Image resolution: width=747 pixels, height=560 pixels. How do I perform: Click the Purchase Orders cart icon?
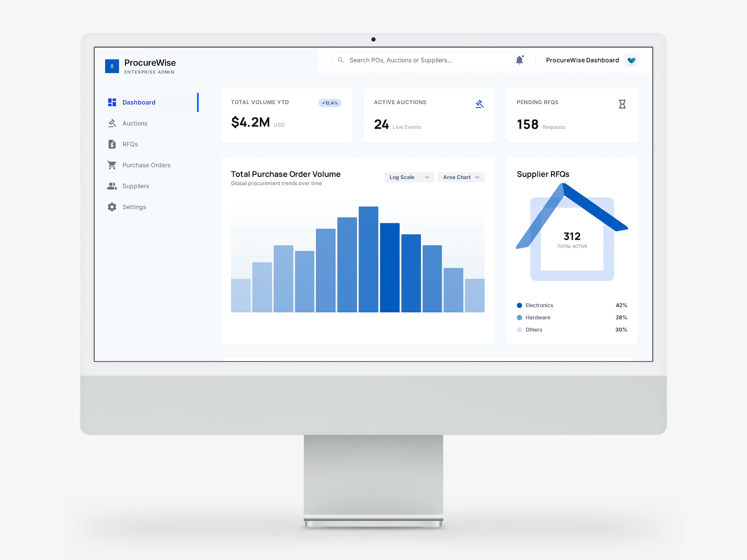[x=112, y=165]
